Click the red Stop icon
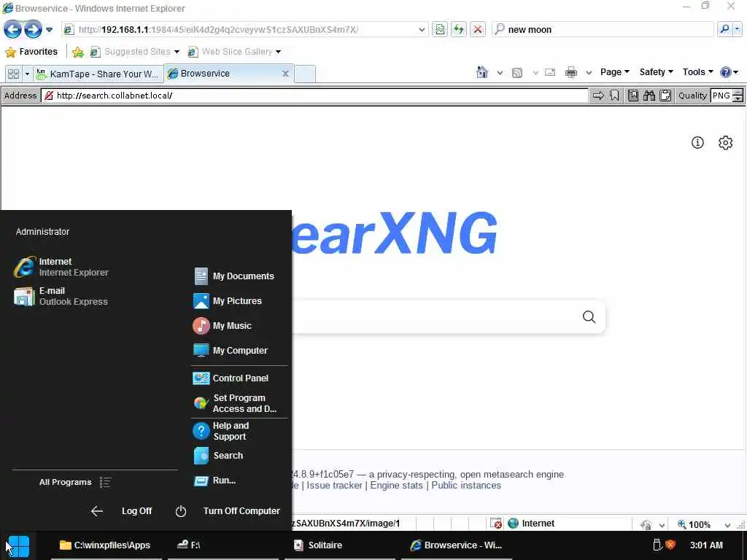747x560 pixels. click(x=478, y=29)
